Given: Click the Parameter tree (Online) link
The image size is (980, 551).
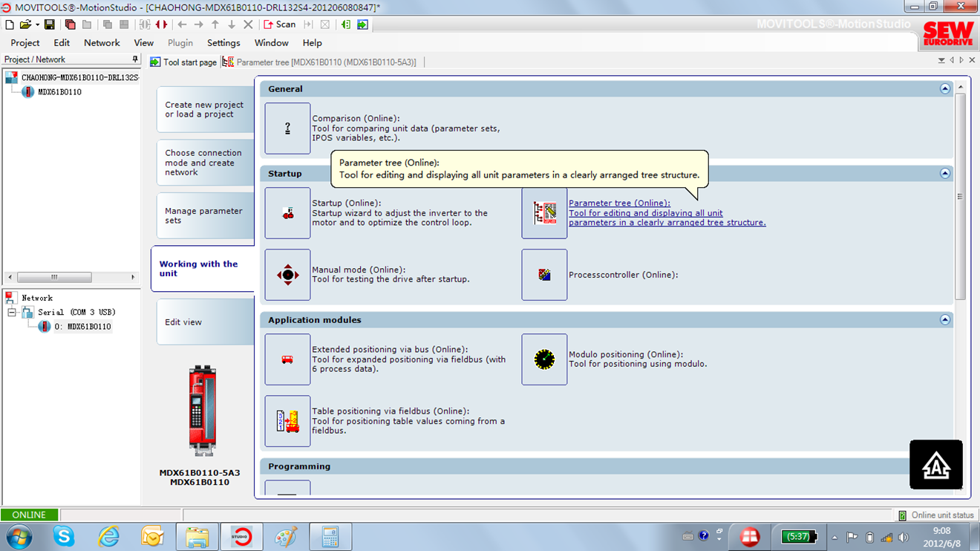Looking at the screenshot, I should pos(619,203).
